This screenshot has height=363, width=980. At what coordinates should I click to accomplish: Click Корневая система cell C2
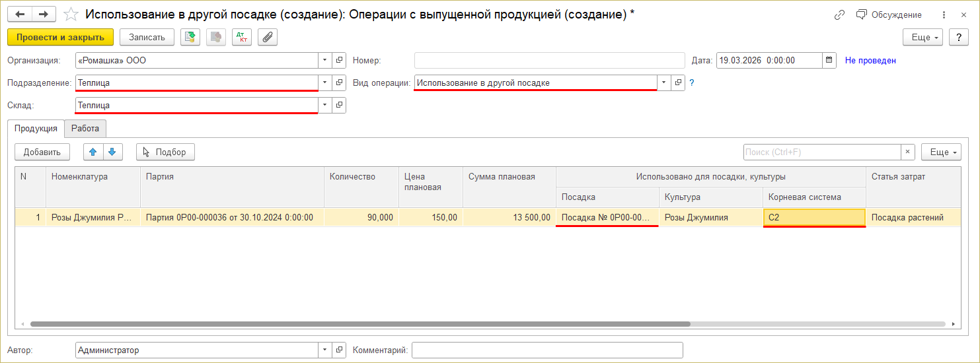coord(814,217)
